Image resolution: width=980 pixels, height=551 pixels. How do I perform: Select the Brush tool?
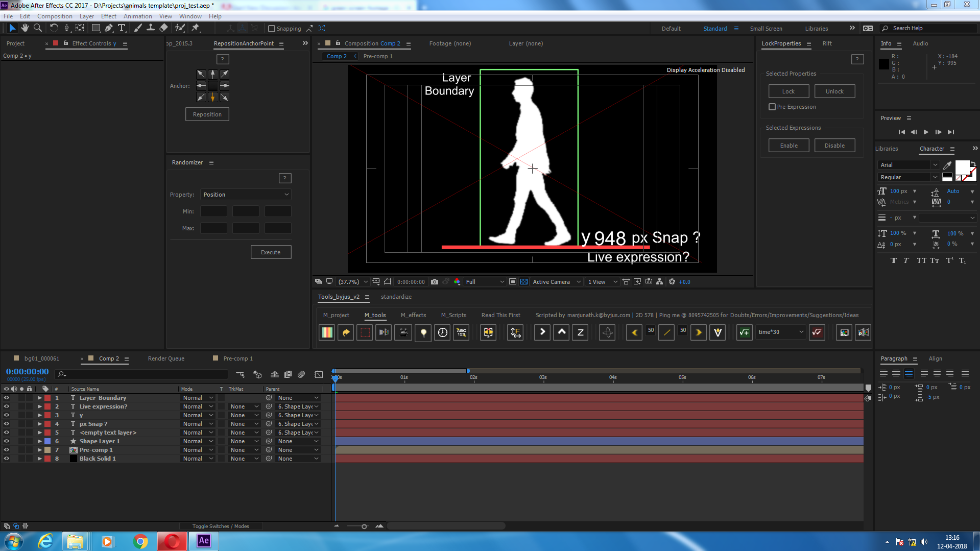(137, 28)
